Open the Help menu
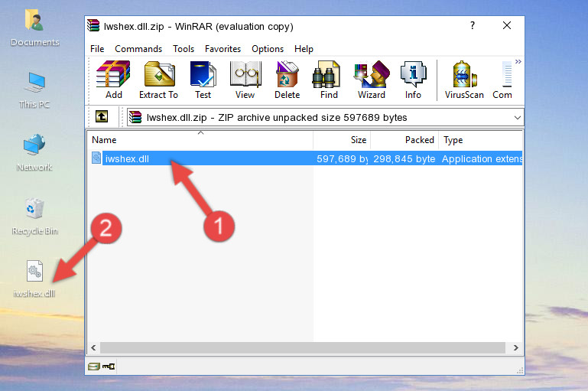The height and width of the screenshot is (391, 588). [x=304, y=49]
